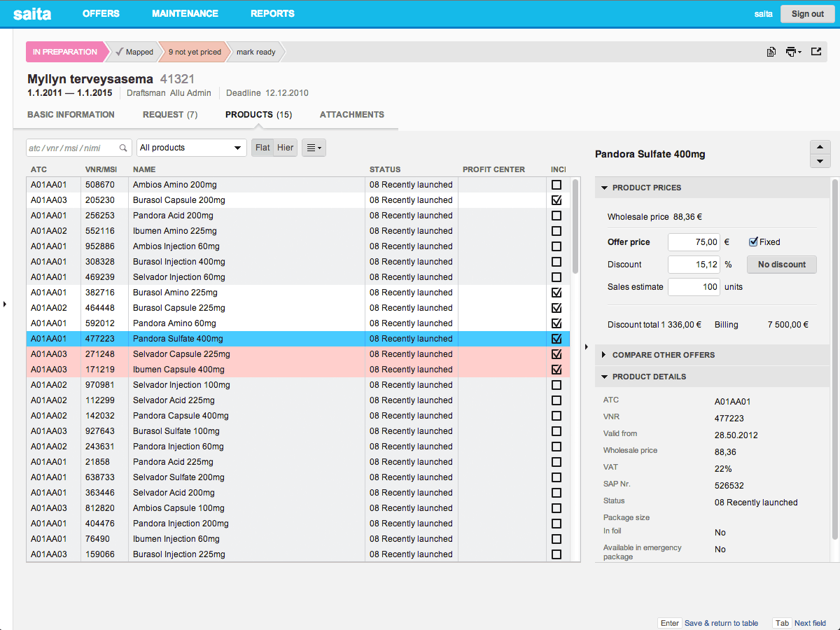Click the export/open in new window icon
The image size is (840, 630).
(816, 52)
